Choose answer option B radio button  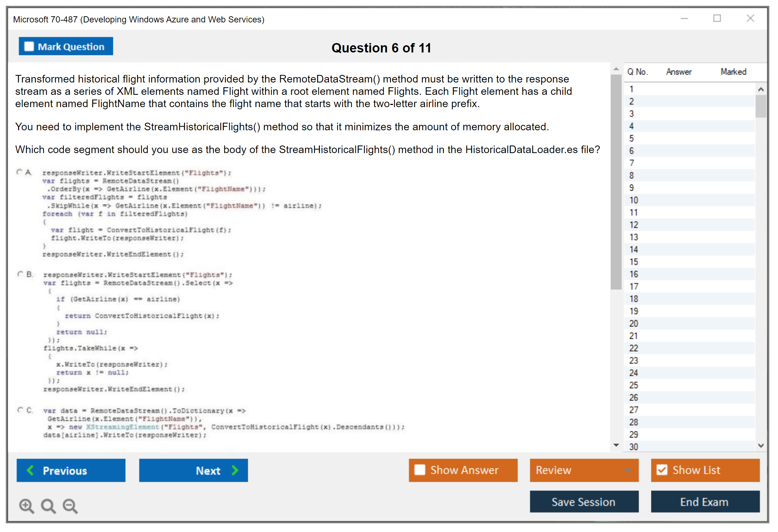(21, 274)
